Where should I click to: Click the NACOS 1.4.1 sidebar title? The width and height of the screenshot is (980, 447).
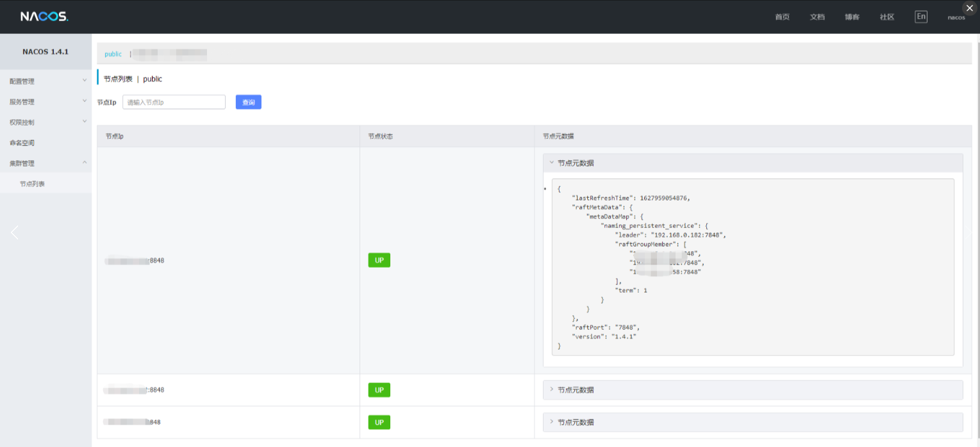tap(46, 51)
